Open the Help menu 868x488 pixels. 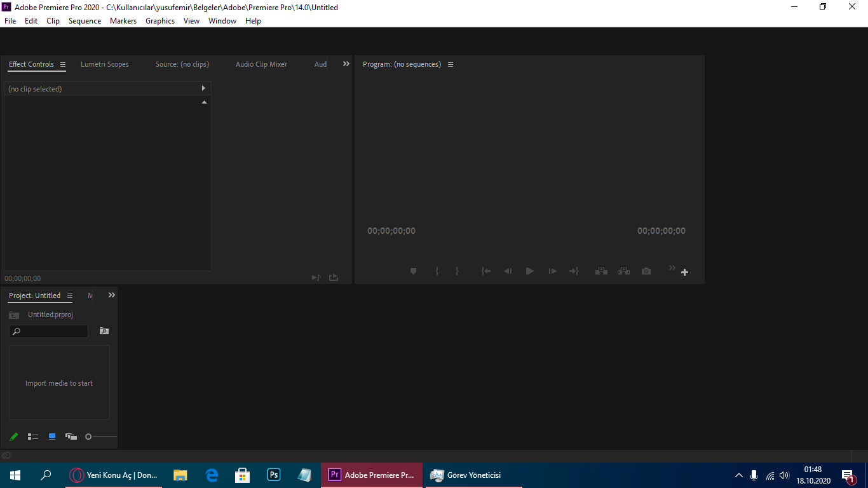253,21
